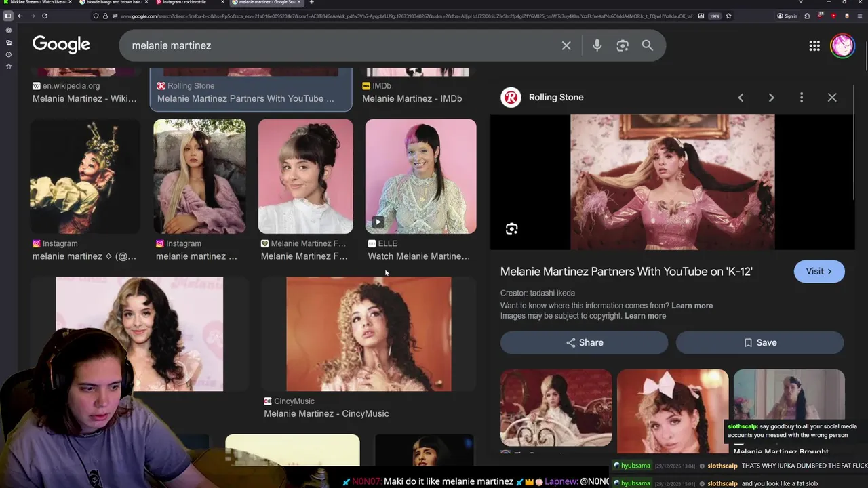868x488 pixels.
Task: Switch to blonde bangs and brown hair tab
Action: (112, 2)
